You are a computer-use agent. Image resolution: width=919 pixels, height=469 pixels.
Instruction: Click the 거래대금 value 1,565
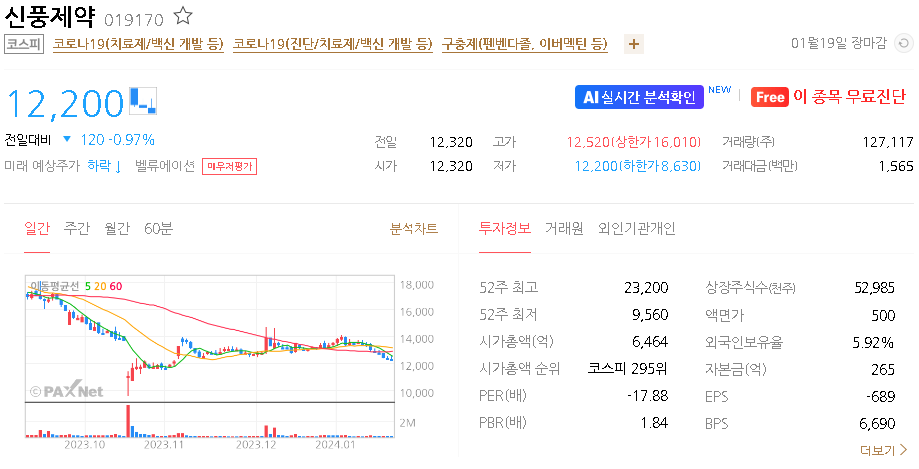pyautogui.click(x=896, y=166)
